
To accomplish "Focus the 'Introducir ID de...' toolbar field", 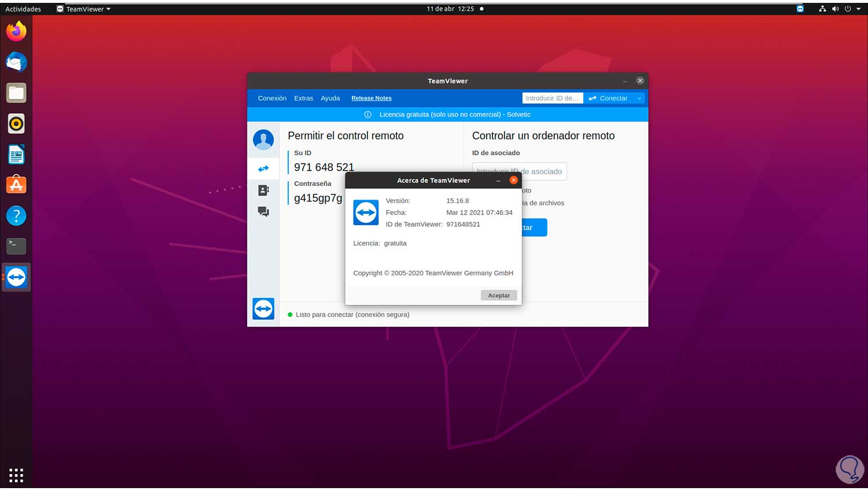I will [x=553, y=98].
